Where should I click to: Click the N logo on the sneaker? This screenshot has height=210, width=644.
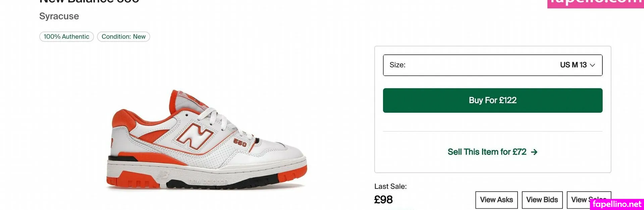195,135
